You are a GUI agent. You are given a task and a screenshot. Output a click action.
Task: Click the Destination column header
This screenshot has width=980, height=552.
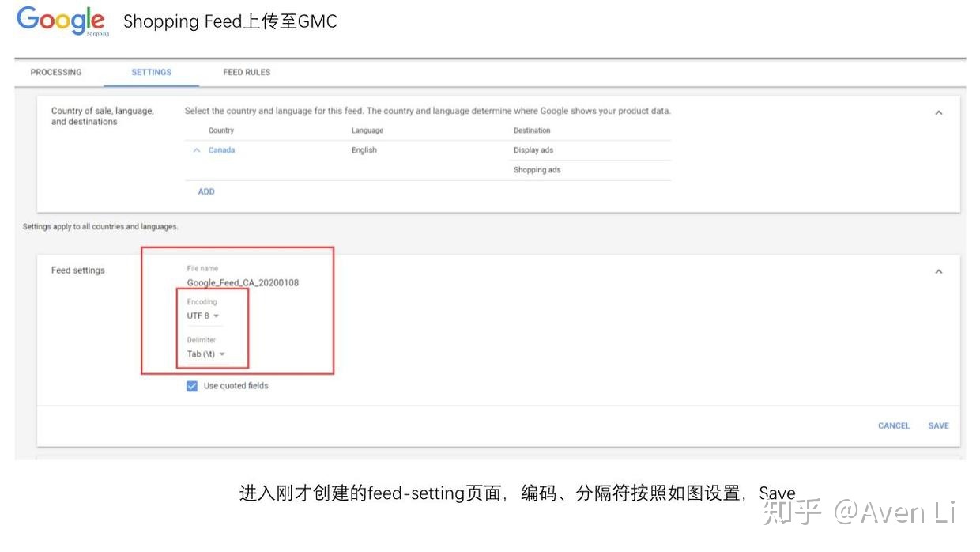(x=532, y=130)
